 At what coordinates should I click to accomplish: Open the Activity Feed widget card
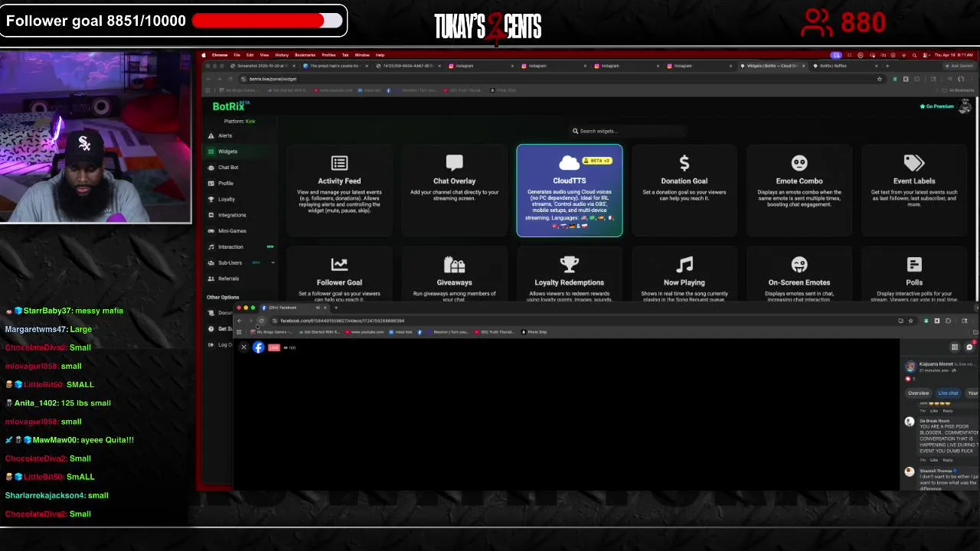pos(339,191)
